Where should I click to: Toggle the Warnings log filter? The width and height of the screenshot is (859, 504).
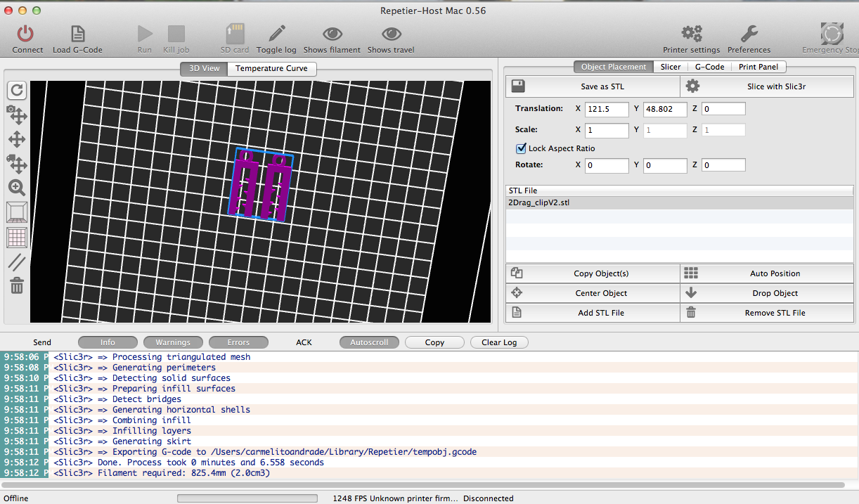pyautogui.click(x=173, y=342)
